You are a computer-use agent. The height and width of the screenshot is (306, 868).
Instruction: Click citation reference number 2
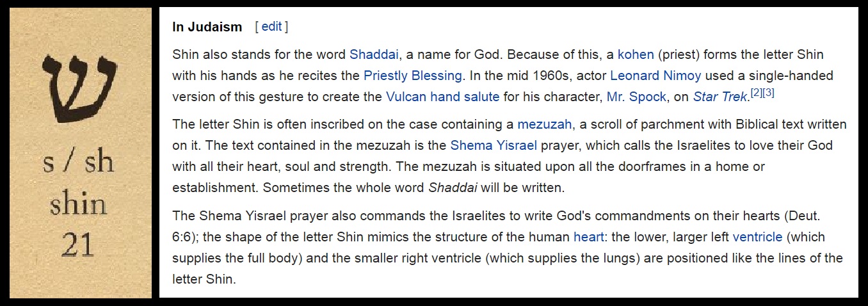(x=755, y=93)
